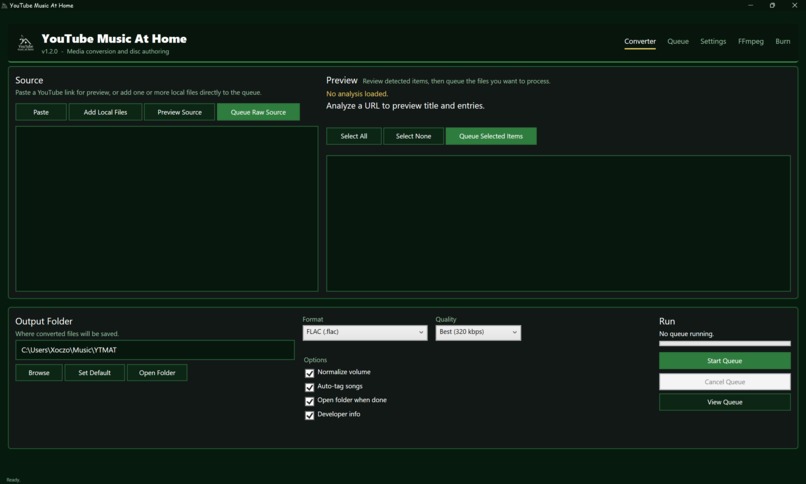806x484 pixels.
Task: Open the Format dropdown showing FLAC
Action: (x=365, y=332)
